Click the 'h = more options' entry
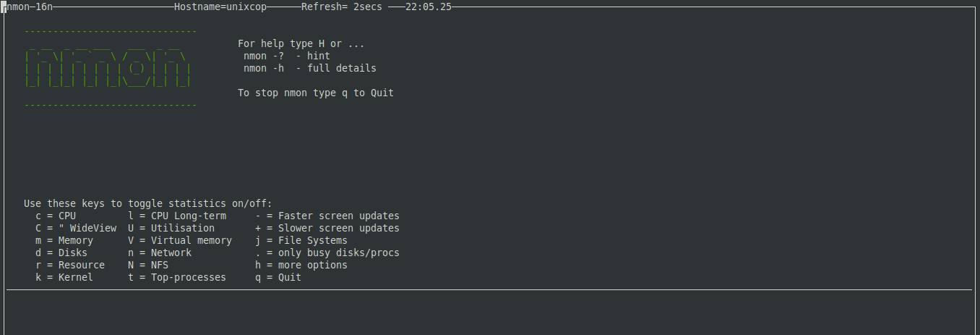980x335 pixels. pyautogui.click(x=301, y=265)
